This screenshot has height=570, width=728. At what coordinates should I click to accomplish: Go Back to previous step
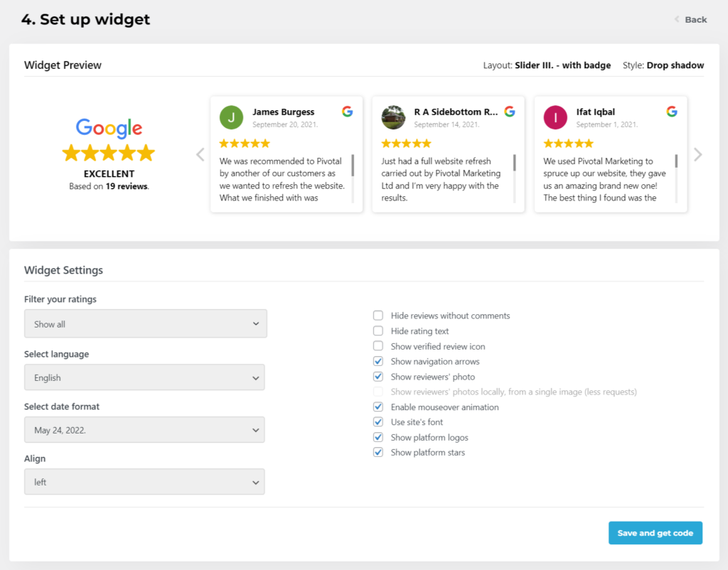(x=691, y=19)
